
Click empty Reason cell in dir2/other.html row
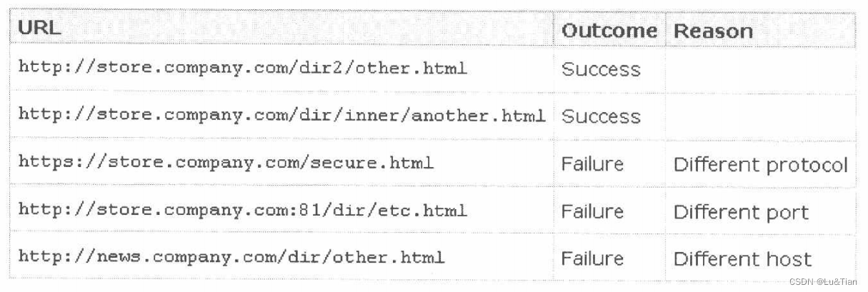(760, 69)
